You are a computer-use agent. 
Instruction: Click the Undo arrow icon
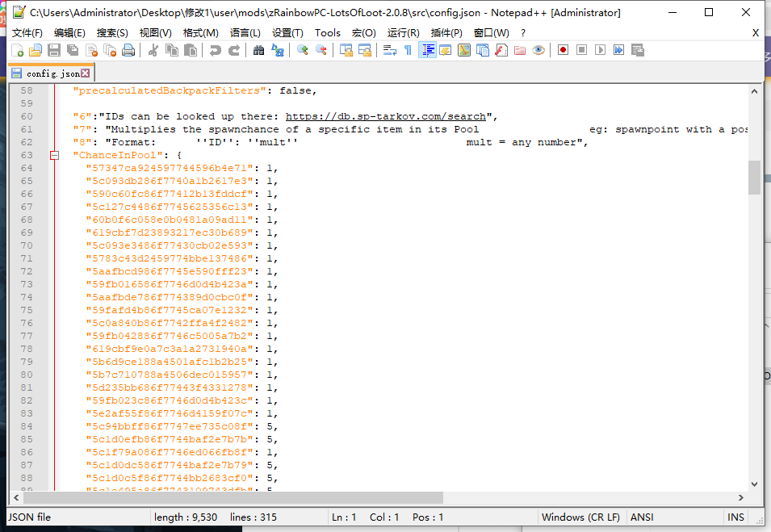[x=215, y=50]
